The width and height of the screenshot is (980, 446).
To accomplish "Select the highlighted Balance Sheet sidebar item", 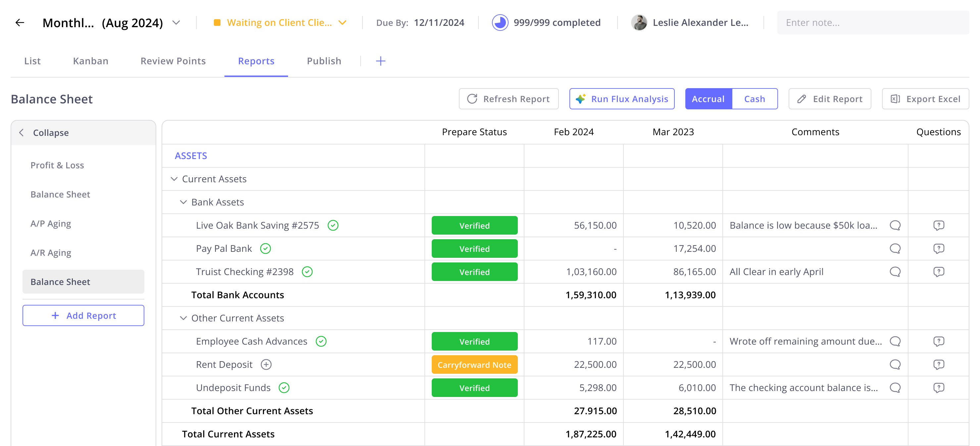I will [83, 282].
